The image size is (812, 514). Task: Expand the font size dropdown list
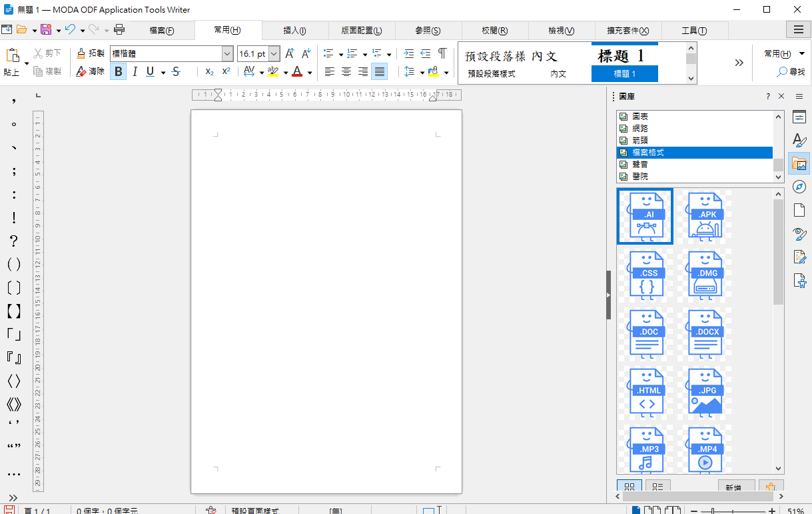274,54
